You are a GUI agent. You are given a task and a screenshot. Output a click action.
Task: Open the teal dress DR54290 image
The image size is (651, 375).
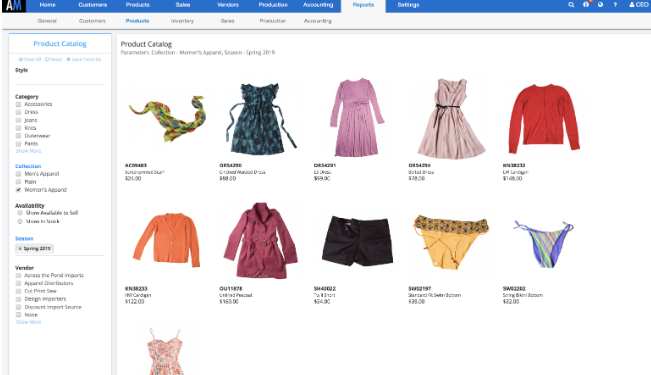click(261, 118)
